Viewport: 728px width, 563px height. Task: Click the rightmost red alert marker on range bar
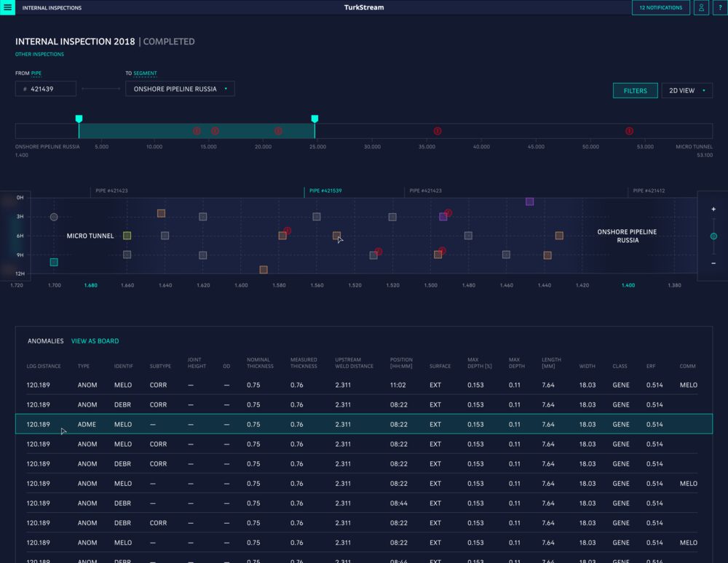[629, 131]
